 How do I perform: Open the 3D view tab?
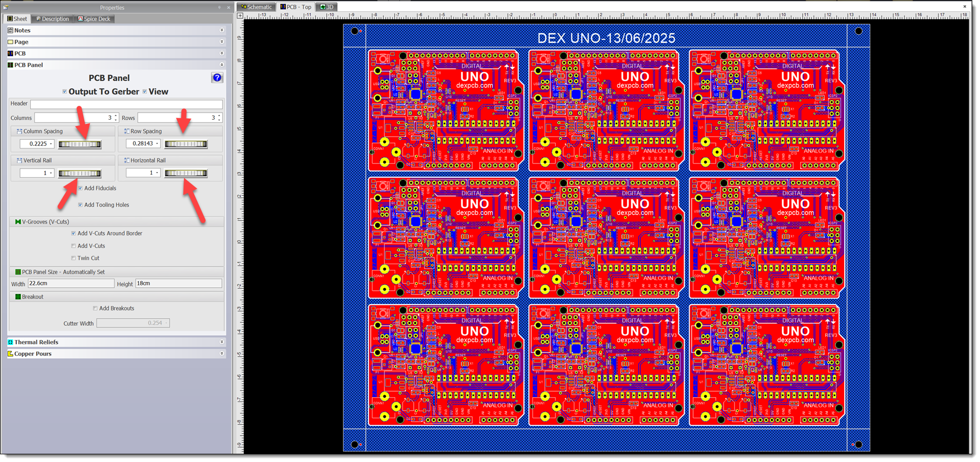327,7
